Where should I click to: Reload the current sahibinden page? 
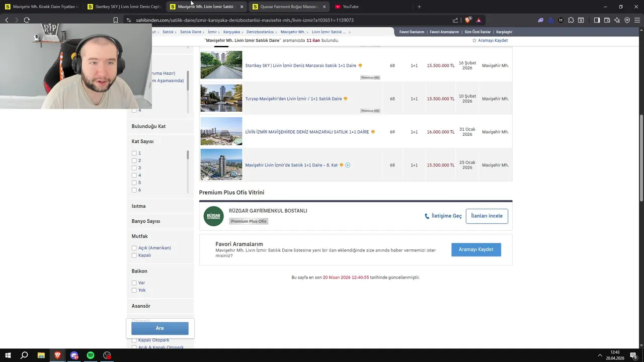pyautogui.click(x=27, y=20)
